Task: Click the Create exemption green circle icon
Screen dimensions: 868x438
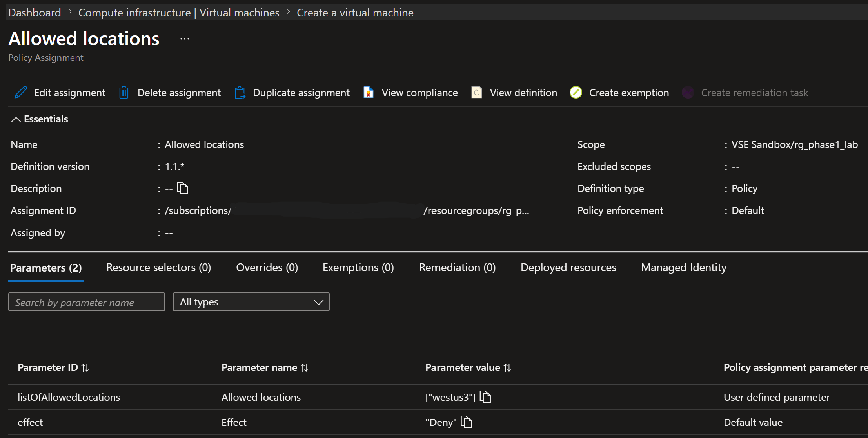Action: tap(576, 93)
